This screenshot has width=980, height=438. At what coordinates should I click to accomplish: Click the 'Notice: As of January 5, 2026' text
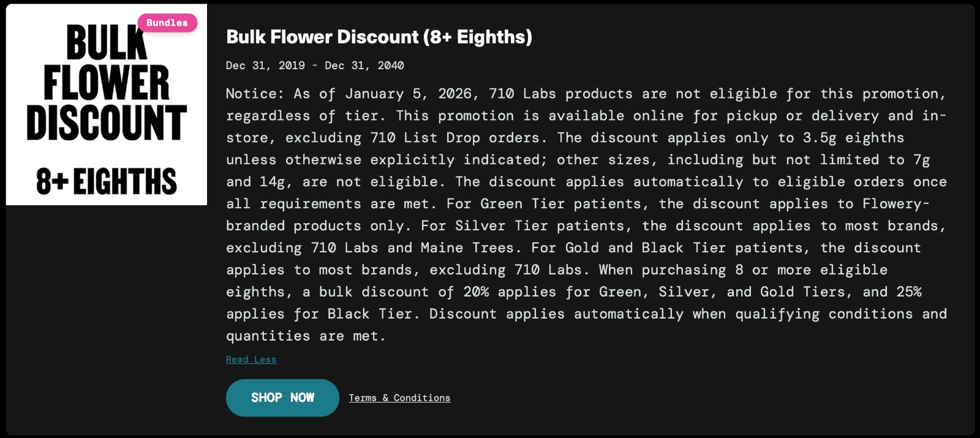352,94
